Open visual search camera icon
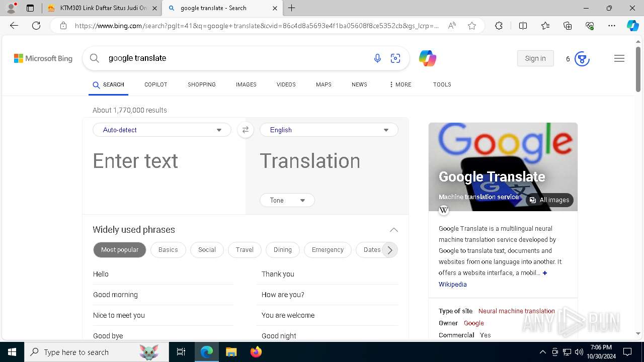Viewport: 644px width, 362px height. click(395, 58)
